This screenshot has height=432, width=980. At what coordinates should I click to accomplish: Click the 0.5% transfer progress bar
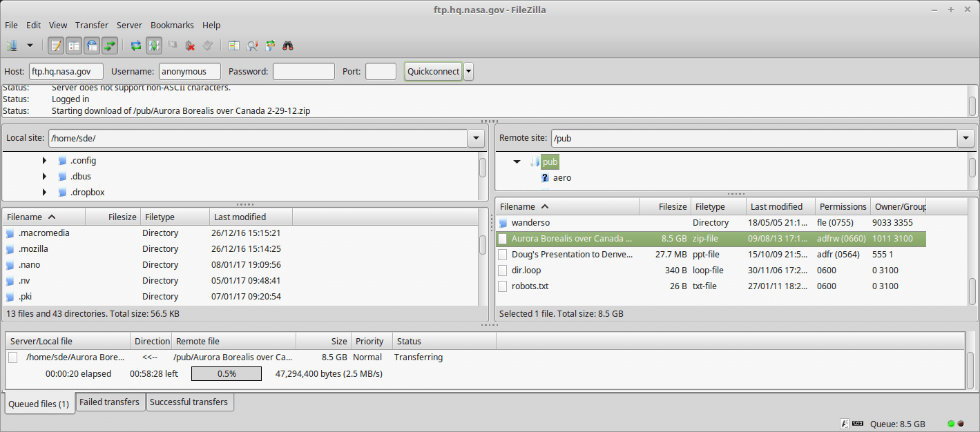(227, 373)
